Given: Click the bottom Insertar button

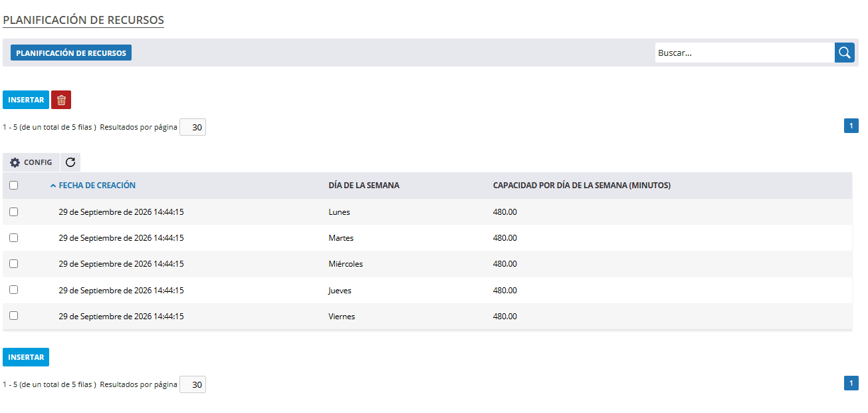Looking at the screenshot, I should coord(26,357).
